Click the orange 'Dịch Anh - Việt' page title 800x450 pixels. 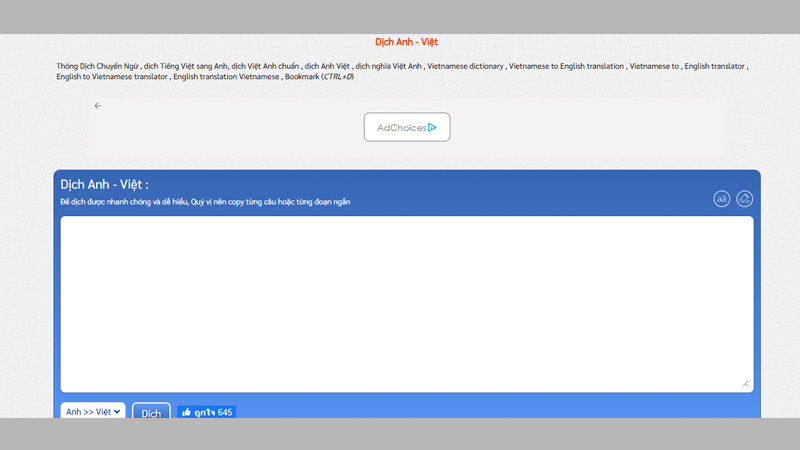[407, 42]
